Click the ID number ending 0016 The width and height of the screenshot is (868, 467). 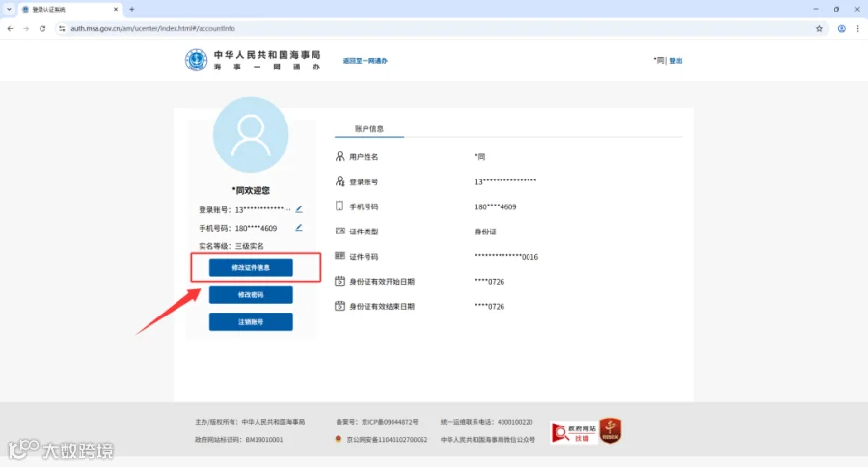(x=506, y=257)
